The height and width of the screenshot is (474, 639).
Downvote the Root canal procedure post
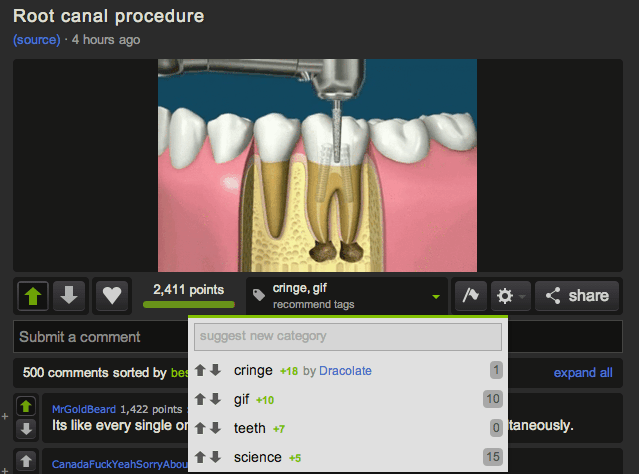coord(69,296)
